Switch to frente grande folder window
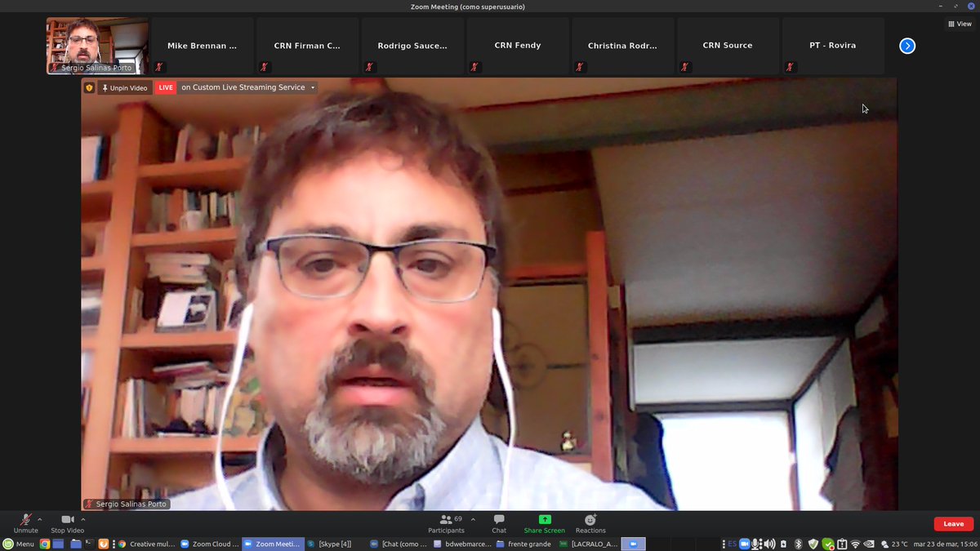This screenshot has height=551, width=980. pos(524,544)
